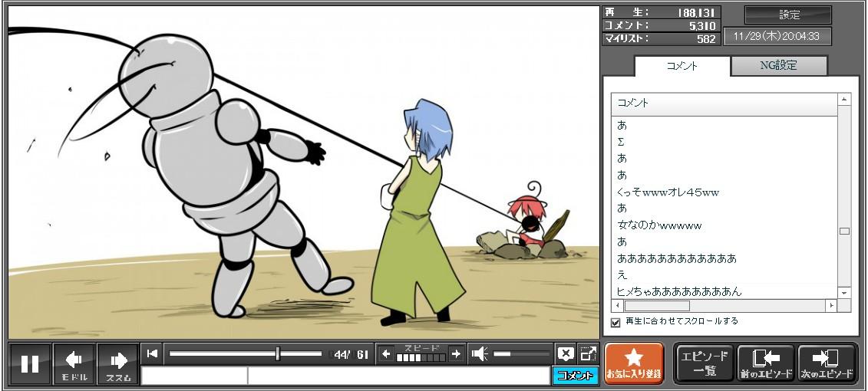Increase playback speed with right arrow
The height and width of the screenshot is (391, 868).
(456, 353)
